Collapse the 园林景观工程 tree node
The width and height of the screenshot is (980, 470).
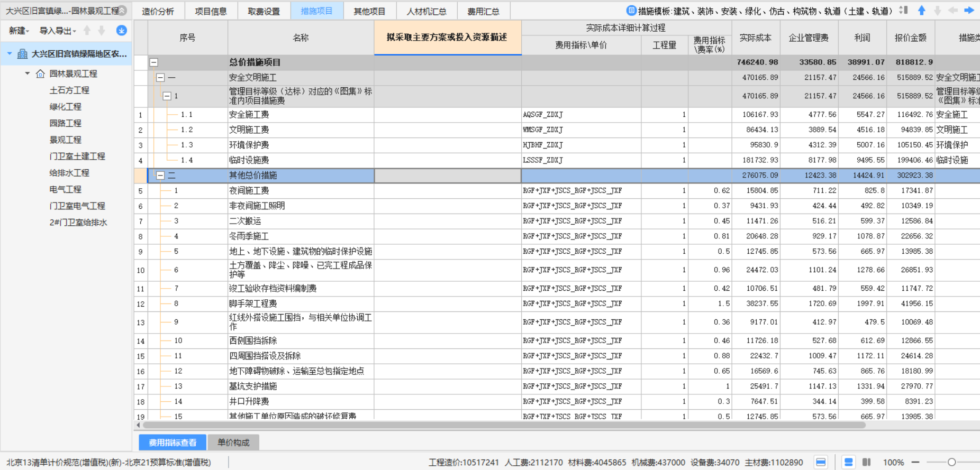(x=28, y=73)
